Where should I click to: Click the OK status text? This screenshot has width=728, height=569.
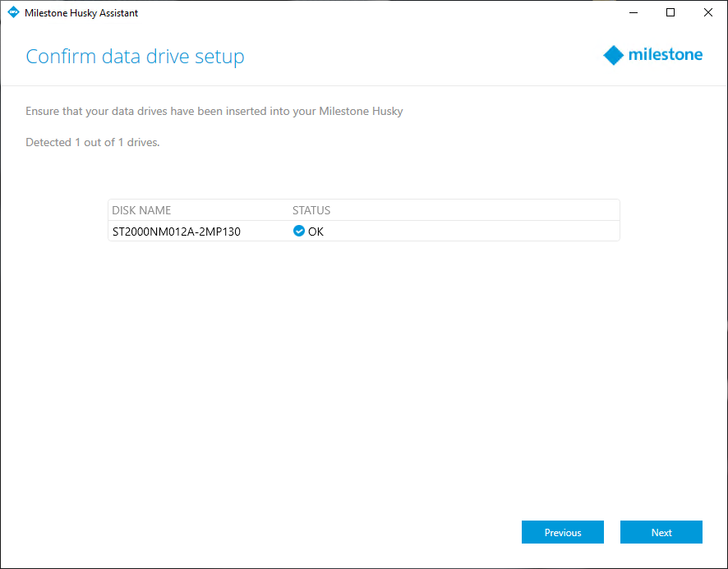pos(316,232)
